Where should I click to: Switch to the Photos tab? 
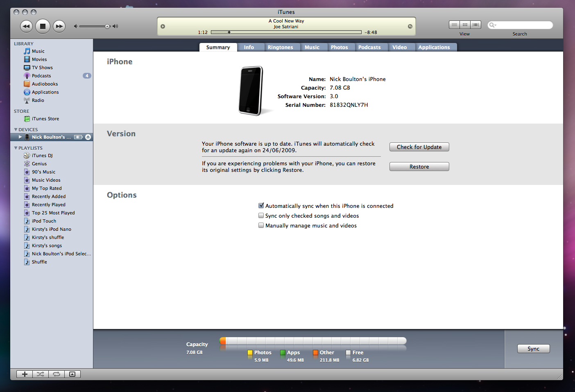coord(340,47)
